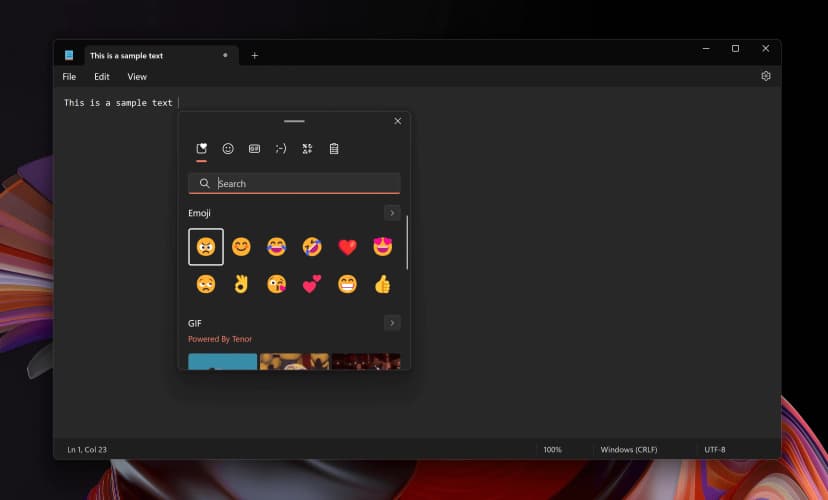The image size is (828, 500).
Task: Insert the OK hand emoji
Action: (x=241, y=284)
